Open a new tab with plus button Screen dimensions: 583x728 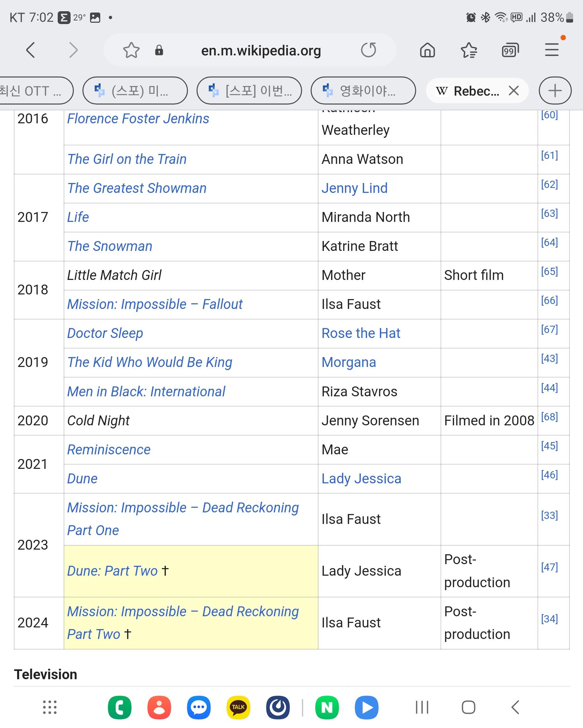point(555,90)
